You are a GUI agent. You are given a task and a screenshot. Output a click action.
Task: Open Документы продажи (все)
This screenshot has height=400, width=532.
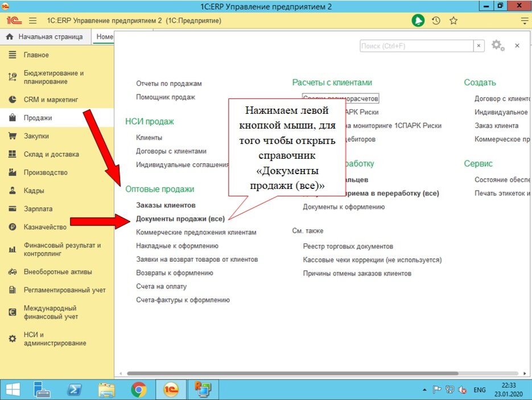point(180,219)
